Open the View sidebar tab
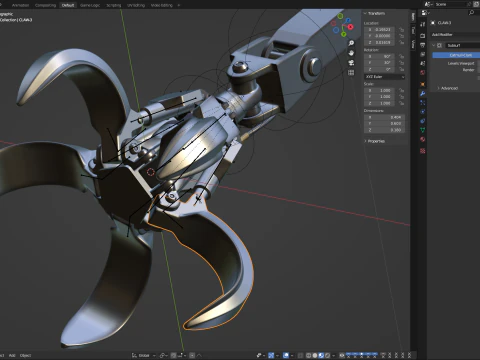This screenshot has width=480, height=360. coord(413,44)
